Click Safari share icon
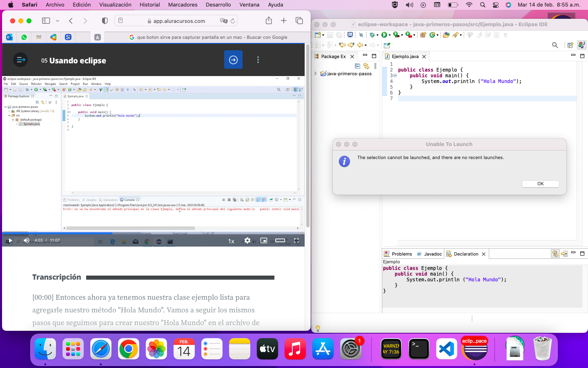The width and height of the screenshot is (588, 368). click(x=269, y=20)
